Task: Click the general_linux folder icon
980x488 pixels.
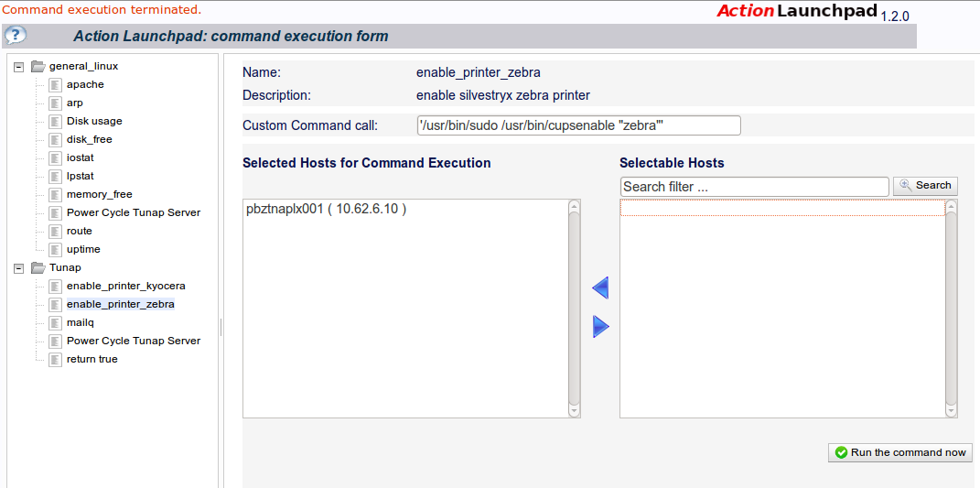Action: tap(38, 66)
